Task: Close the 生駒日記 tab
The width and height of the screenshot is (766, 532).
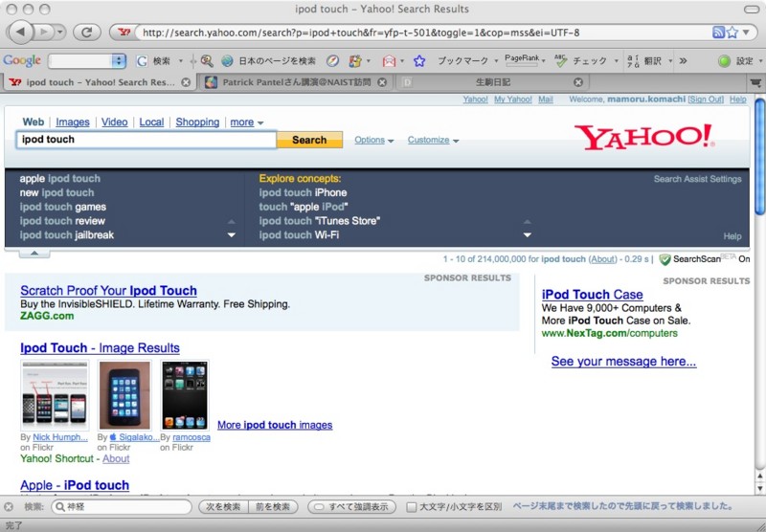Action: [x=578, y=82]
